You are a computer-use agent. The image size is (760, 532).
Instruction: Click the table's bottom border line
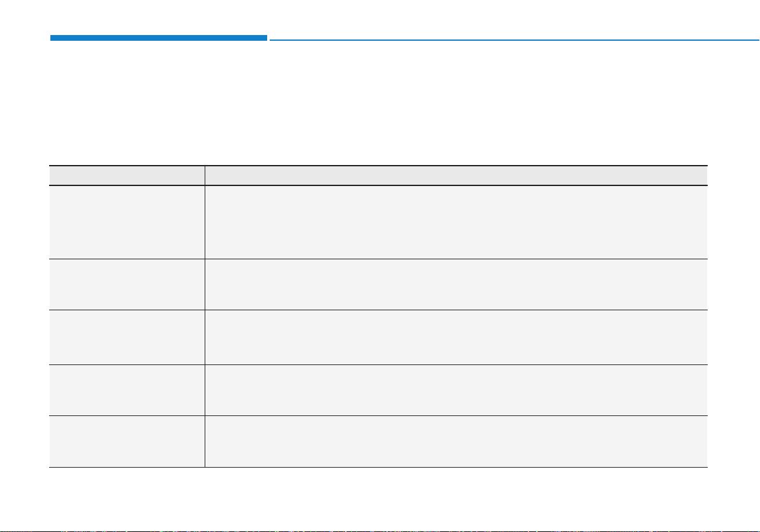click(378, 468)
